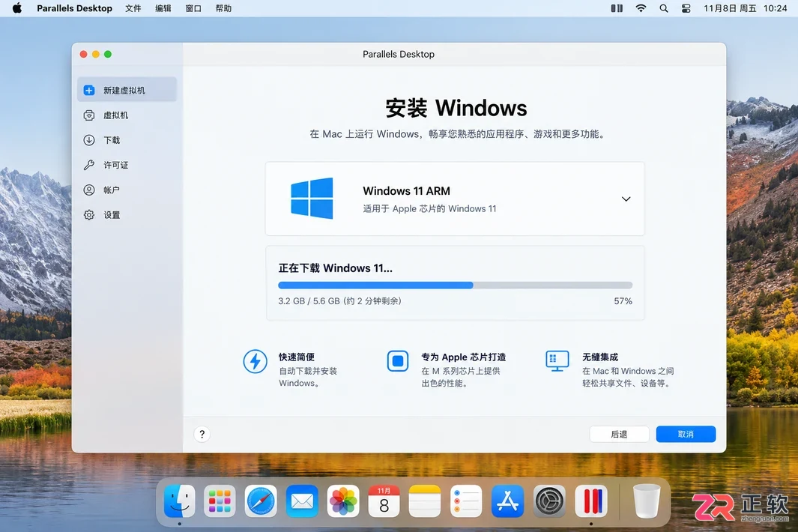The image size is (798, 532).
Task: Click the 正在下载 Windows 11... heading
Action: (336, 268)
